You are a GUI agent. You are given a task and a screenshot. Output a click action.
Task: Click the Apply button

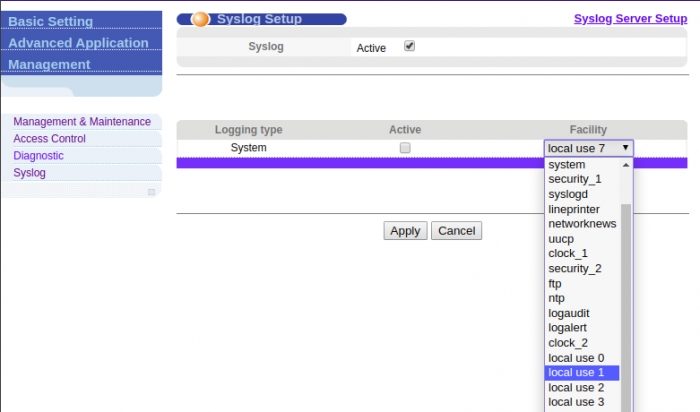click(405, 231)
